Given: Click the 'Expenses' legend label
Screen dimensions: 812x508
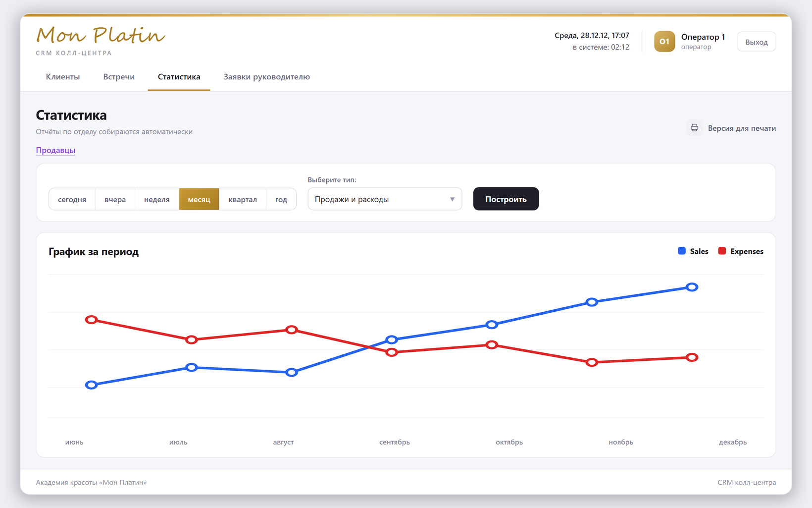Looking at the screenshot, I should (747, 251).
